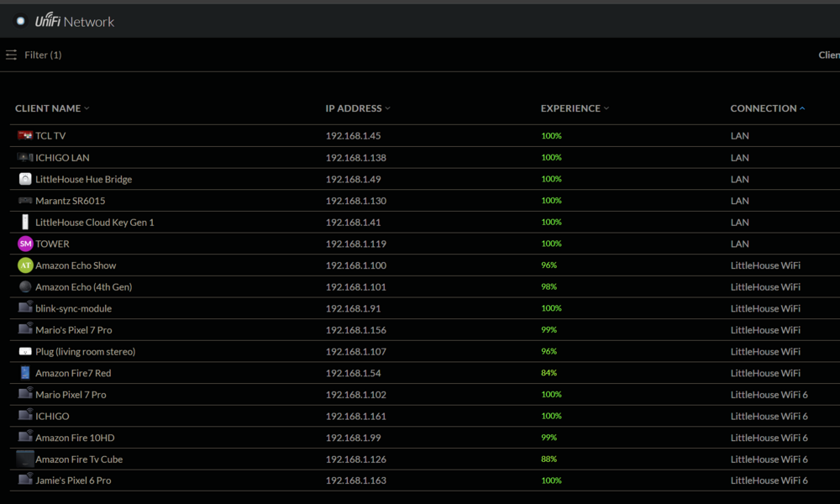Click IP address 192.168.1.100
The height and width of the screenshot is (504, 840).
coord(355,265)
